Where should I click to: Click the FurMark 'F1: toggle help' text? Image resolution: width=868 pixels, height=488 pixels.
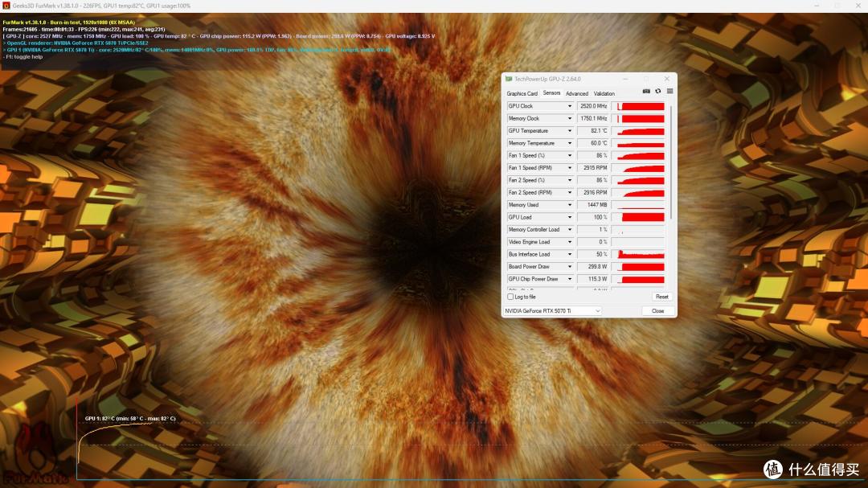pyautogui.click(x=23, y=56)
